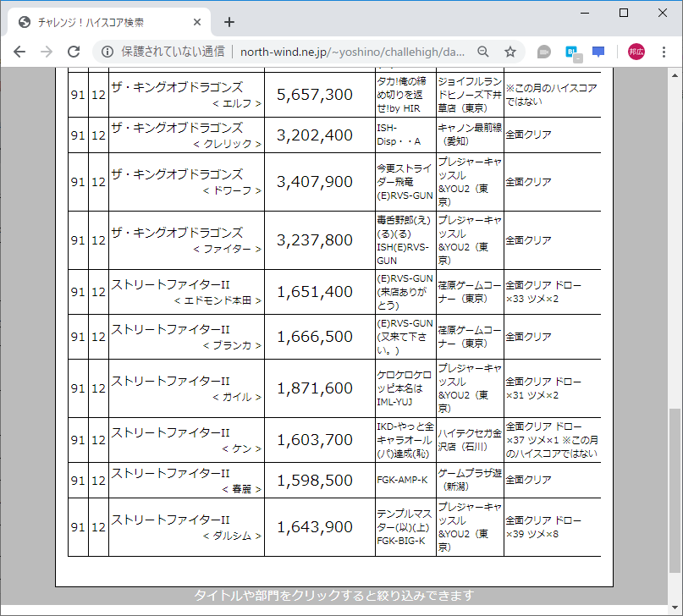Filter by the ケン category
The image size is (683, 616).
pos(241,448)
